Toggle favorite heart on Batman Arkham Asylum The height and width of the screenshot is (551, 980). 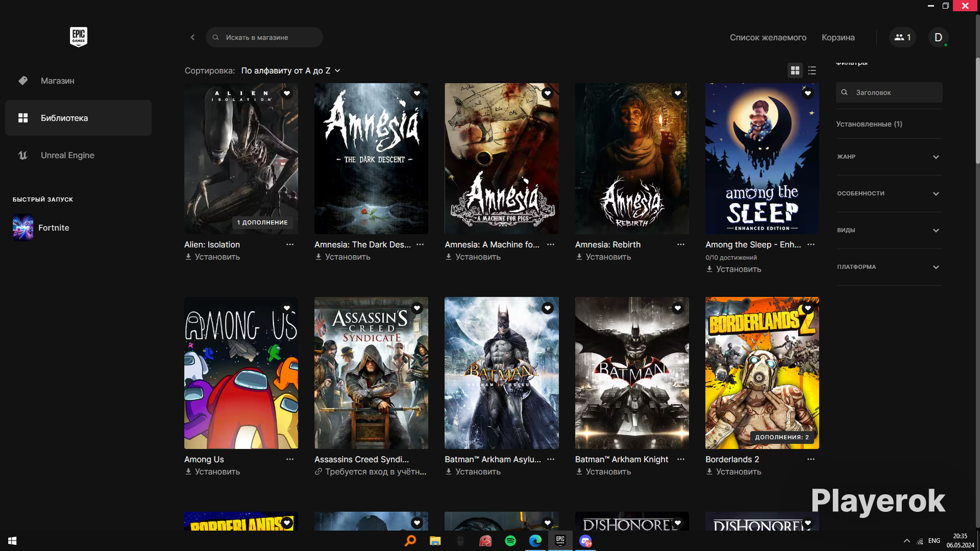coord(547,309)
